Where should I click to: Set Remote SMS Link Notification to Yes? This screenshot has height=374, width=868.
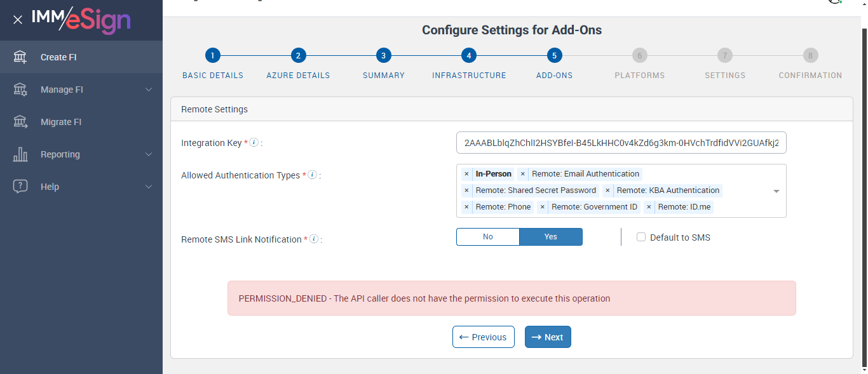(550, 237)
